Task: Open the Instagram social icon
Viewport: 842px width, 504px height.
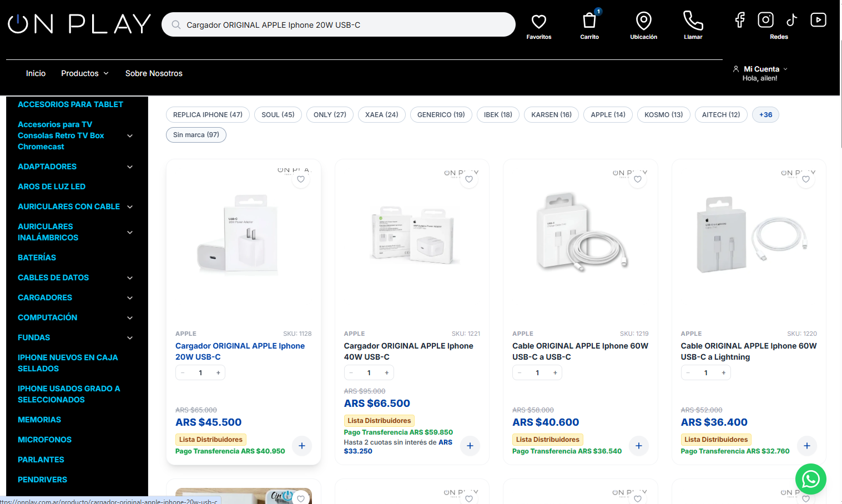Action: [765, 20]
